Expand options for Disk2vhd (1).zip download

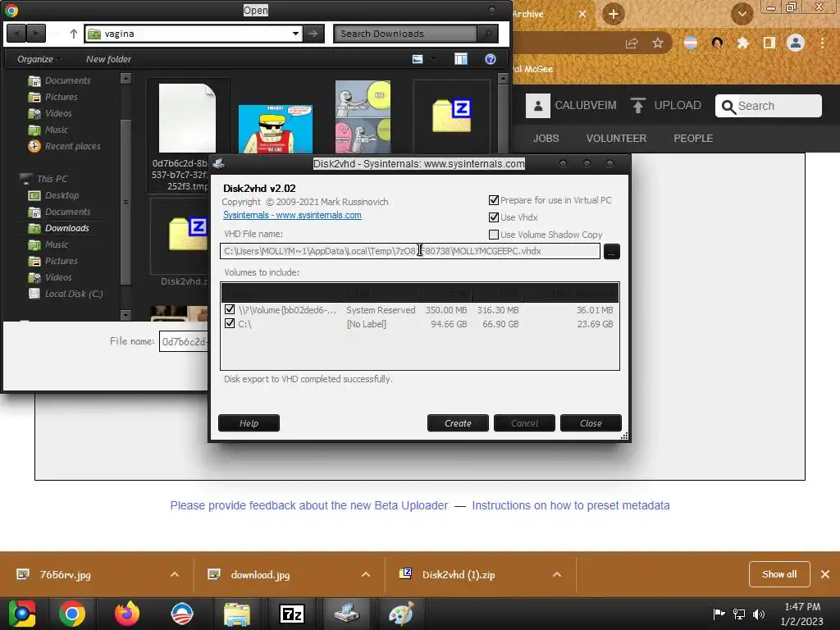[557, 574]
